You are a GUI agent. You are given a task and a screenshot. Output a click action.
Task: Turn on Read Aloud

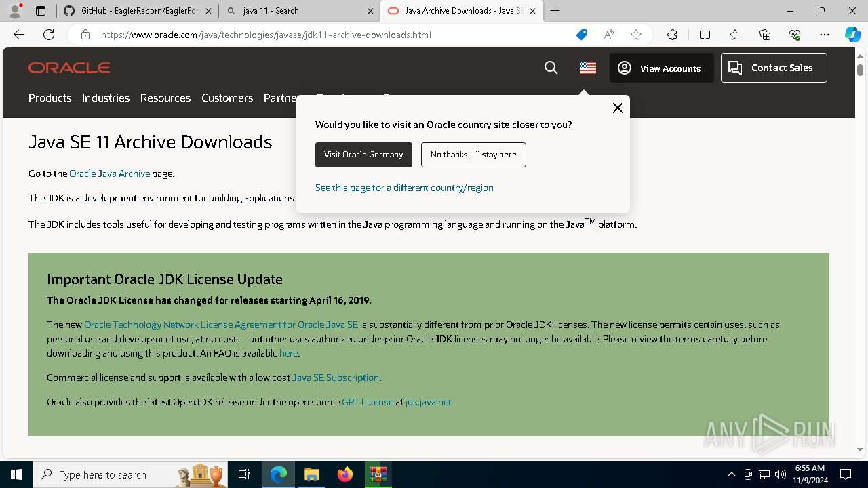click(609, 35)
